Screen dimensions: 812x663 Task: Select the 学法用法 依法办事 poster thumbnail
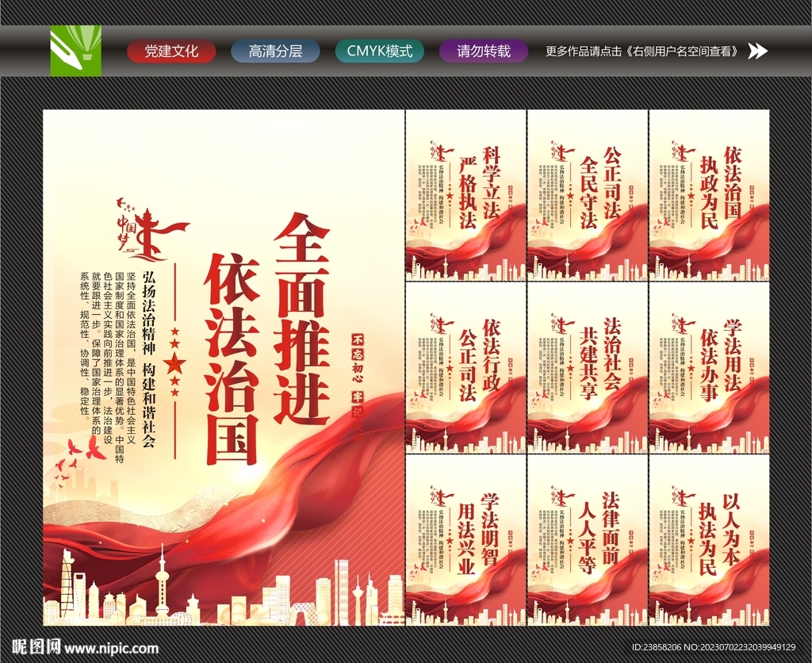tap(709, 368)
